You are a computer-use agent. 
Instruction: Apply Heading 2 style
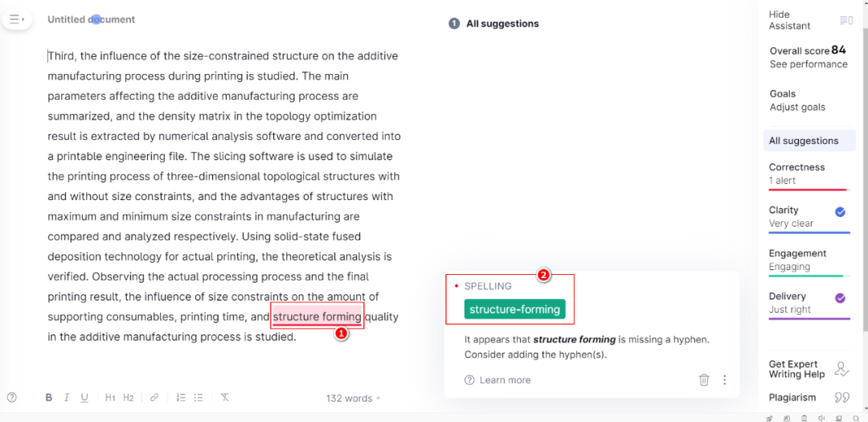tap(129, 398)
